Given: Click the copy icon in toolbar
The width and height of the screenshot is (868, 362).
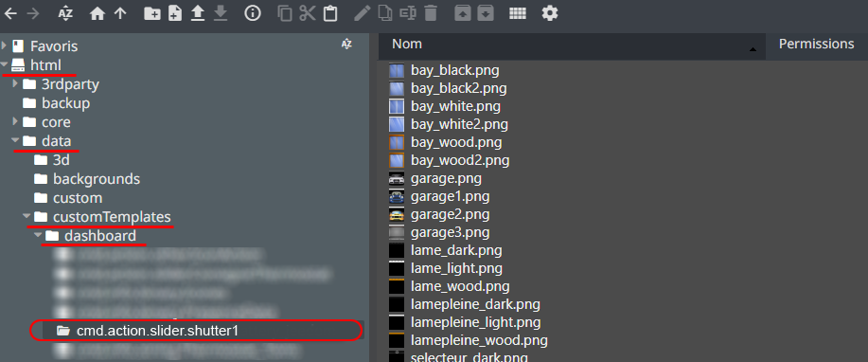Looking at the screenshot, I should click(285, 13).
